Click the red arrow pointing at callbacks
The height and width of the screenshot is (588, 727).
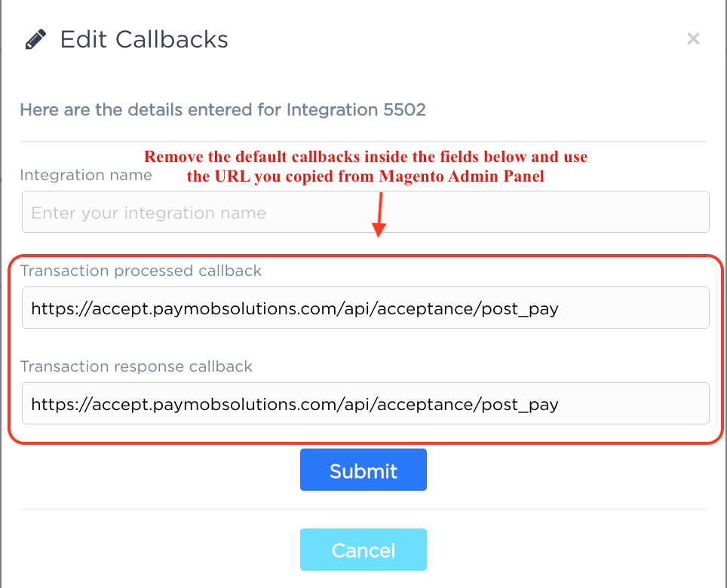(x=380, y=215)
